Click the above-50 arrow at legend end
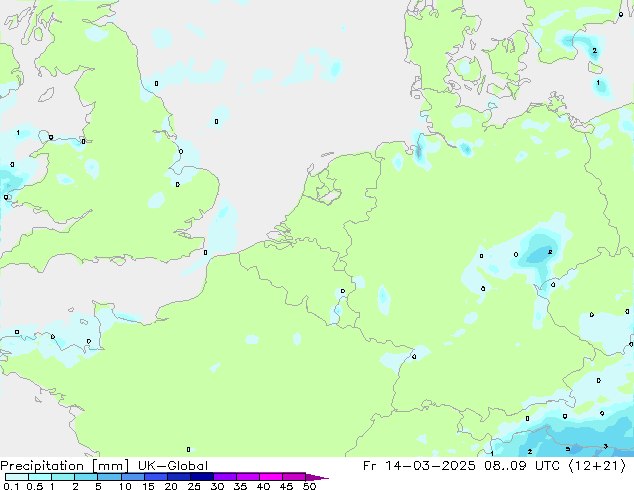 click(317, 477)
